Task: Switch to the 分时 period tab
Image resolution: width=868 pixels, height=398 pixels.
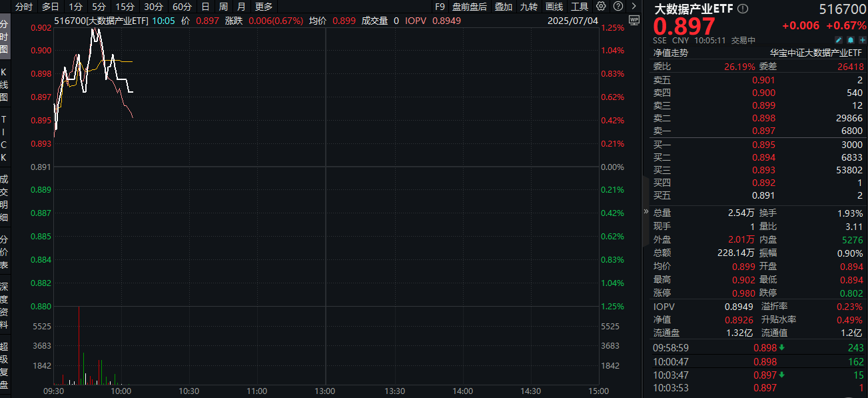Action: 23,6
